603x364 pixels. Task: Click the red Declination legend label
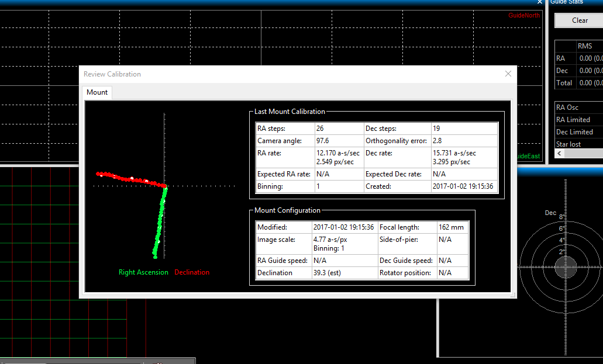[x=192, y=272]
